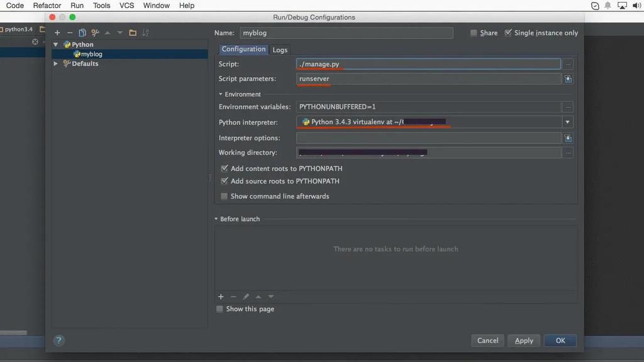
Task: Disable Add content roots to PYTHONPATH
Action: [225, 168]
